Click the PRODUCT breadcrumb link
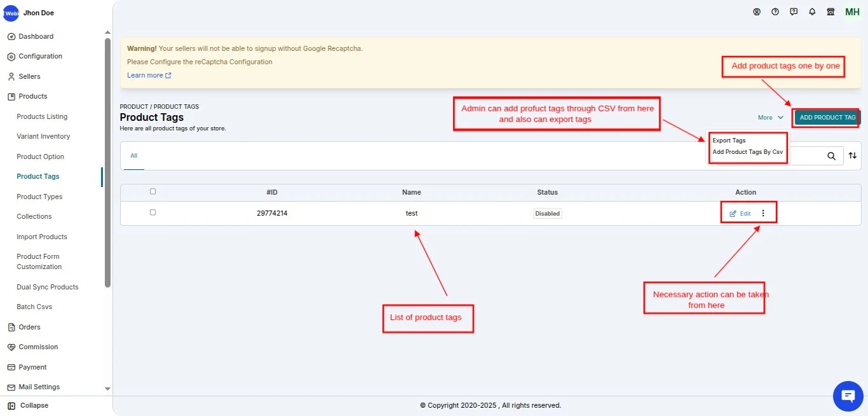The height and width of the screenshot is (416, 868). click(133, 107)
